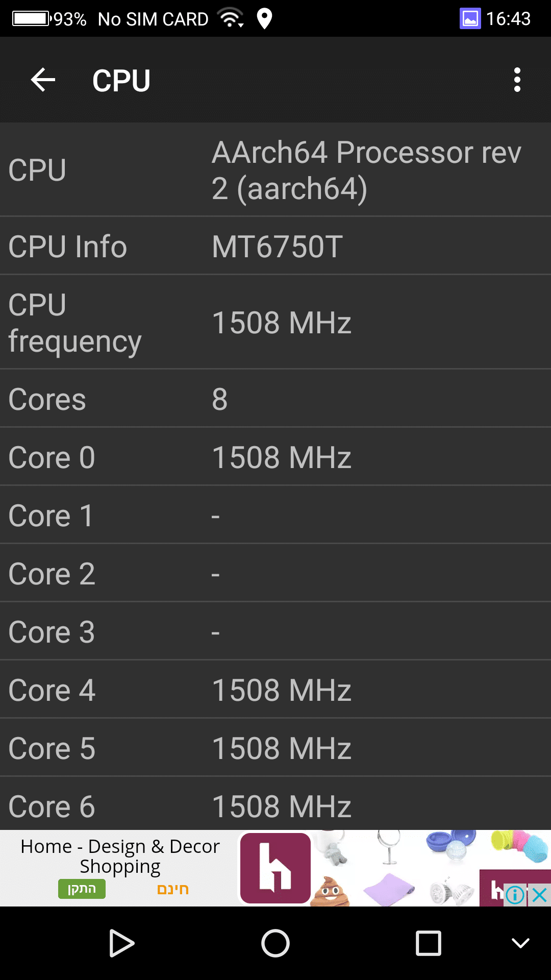Tap the location pin status icon
The image size is (551, 980).
(x=264, y=19)
